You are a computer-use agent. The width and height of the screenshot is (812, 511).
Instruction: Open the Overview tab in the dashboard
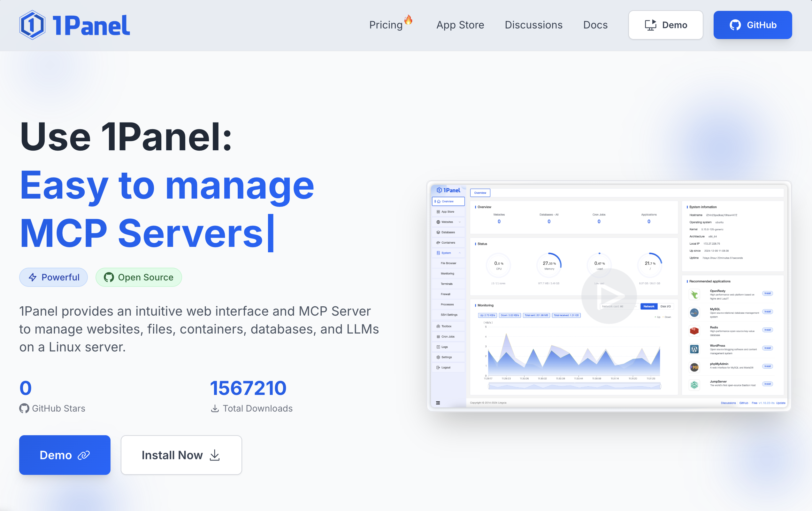480,193
